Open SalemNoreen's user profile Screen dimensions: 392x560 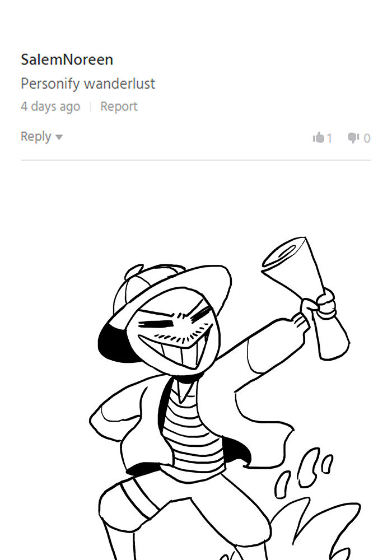(x=67, y=59)
